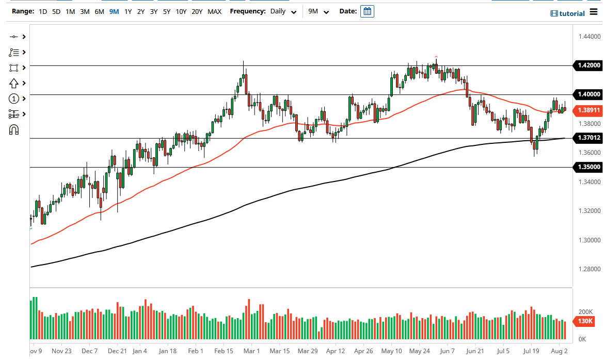Viewport: 604px width, 364px height.
Task: Set range to 5Y
Action: [166, 11]
